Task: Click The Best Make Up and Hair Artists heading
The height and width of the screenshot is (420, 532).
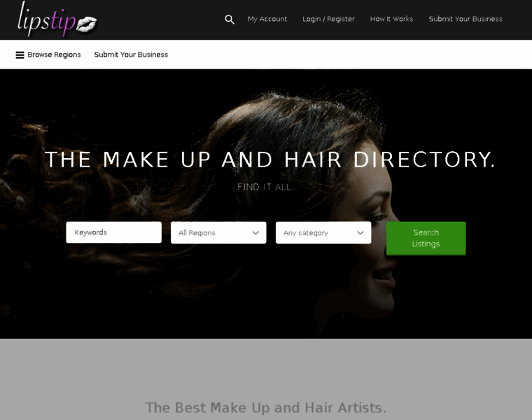Action: [x=266, y=408]
